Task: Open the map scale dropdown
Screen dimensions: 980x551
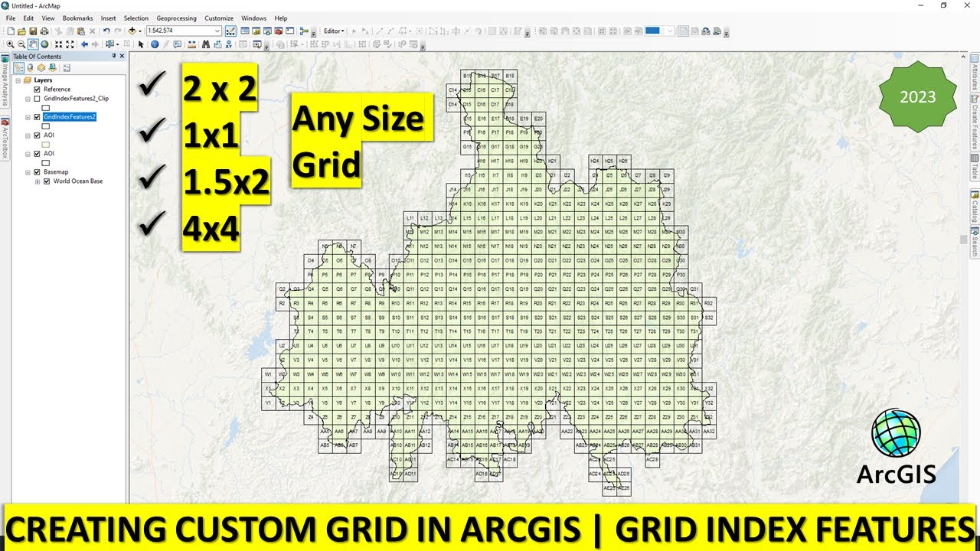Action: (x=217, y=31)
